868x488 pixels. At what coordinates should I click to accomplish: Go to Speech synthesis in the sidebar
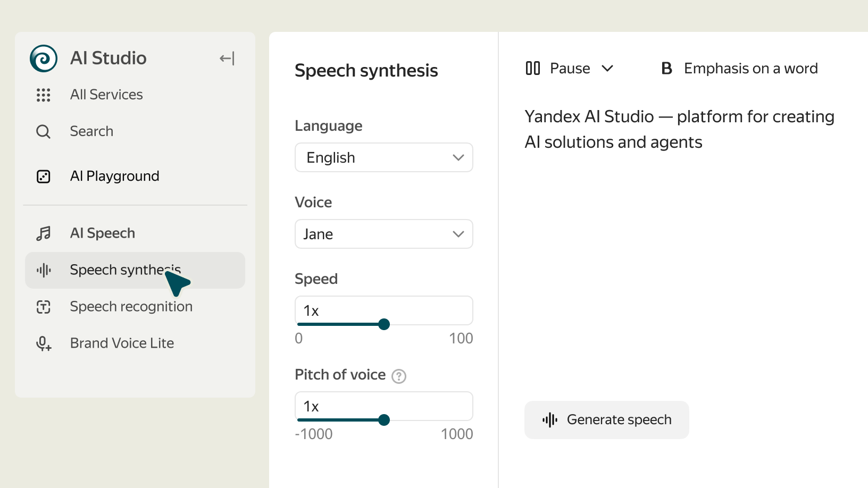click(126, 270)
